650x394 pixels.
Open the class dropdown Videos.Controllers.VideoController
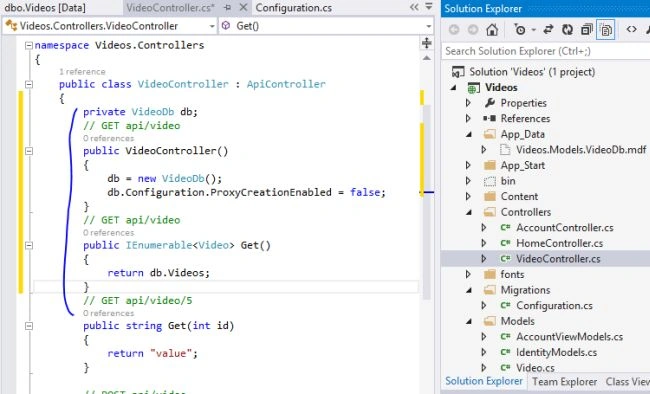coord(109,26)
